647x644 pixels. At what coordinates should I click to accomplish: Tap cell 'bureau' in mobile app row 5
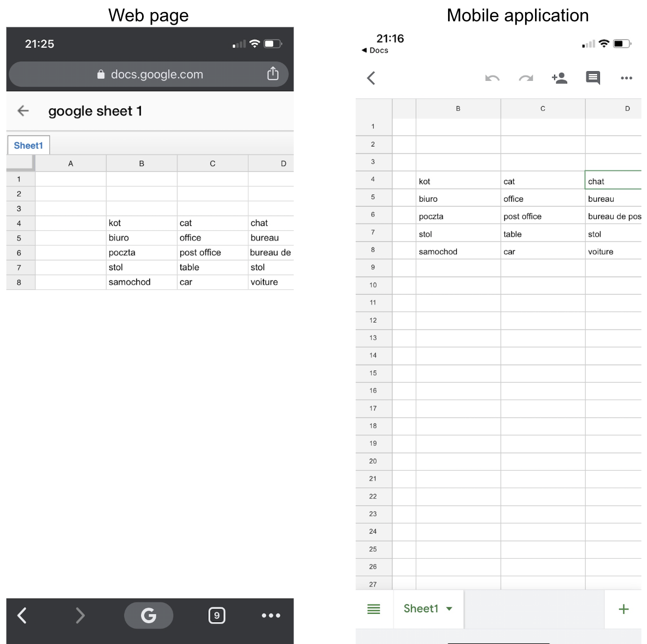click(613, 198)
